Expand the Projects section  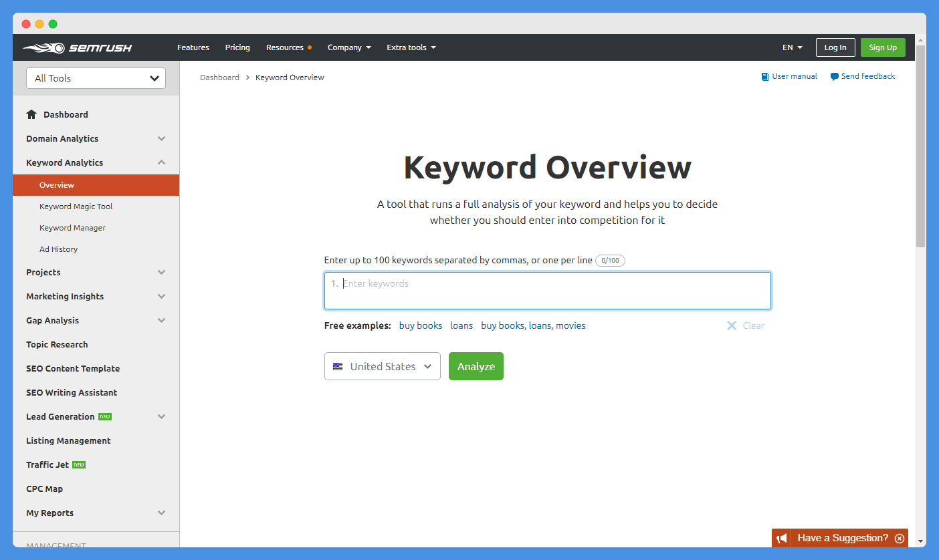pos(161,272)
